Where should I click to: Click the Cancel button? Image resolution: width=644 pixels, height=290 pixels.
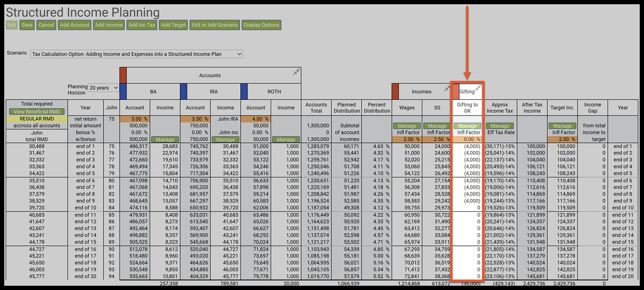[x=46, y=25]
